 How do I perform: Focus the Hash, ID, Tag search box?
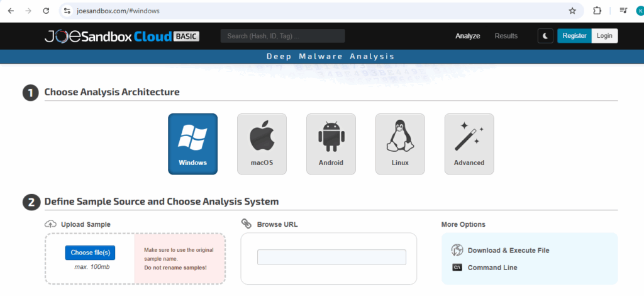(x=282, y=36)
